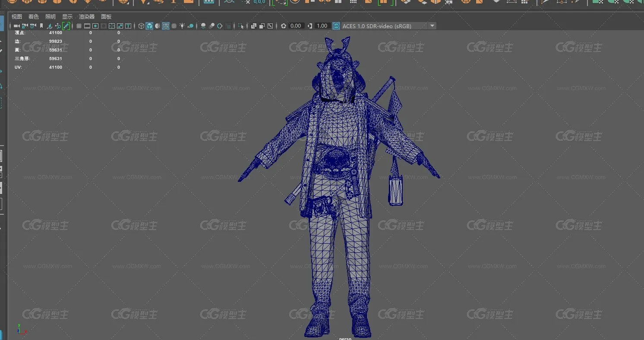Toggle Use All Lights bulb icon
The image size is (644, 340).
pyautogui.click(x=182, y=26)
